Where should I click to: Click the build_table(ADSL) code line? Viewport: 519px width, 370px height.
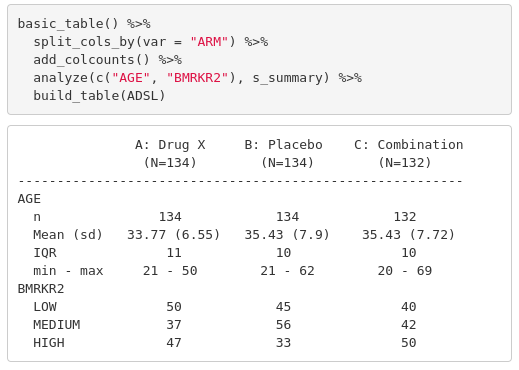coord(99,96)
